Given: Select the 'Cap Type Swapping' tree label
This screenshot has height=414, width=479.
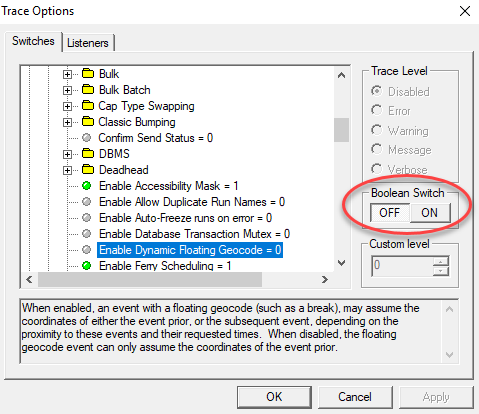Looking at the screenshot, I should pos(146,106).
